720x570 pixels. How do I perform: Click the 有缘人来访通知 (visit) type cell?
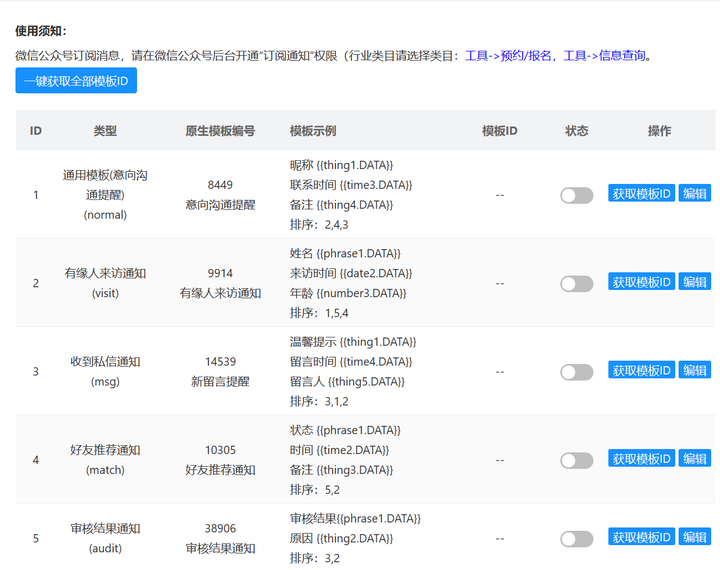tap(105, 283)
